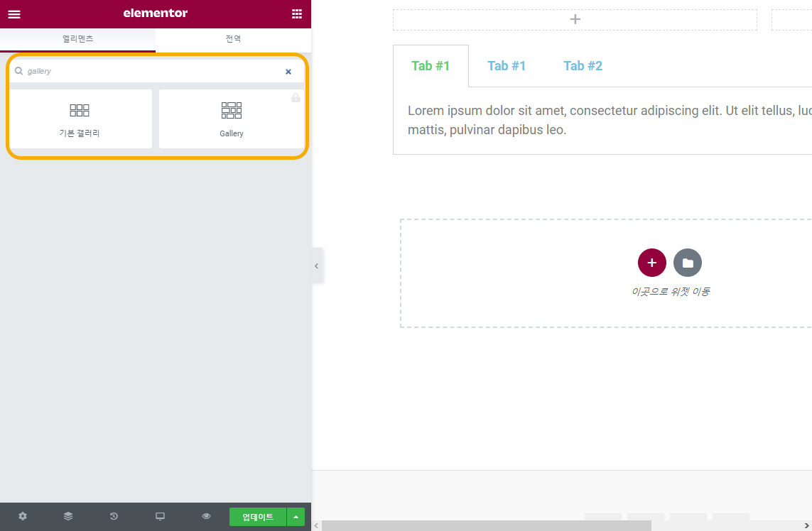812x531 pixels.
Task: Click the 이곳으로 위젯 이동 text
Action: pos(671,292)
